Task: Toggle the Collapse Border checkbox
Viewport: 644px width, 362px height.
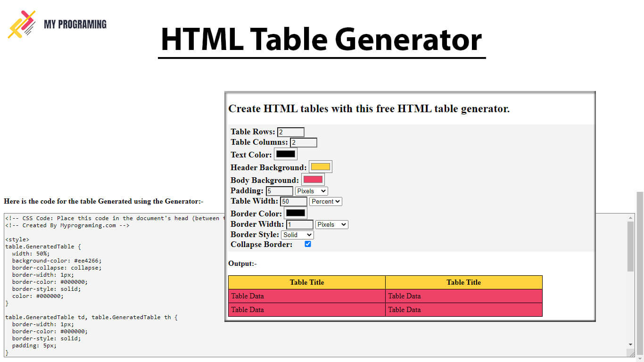Action: 307,244
